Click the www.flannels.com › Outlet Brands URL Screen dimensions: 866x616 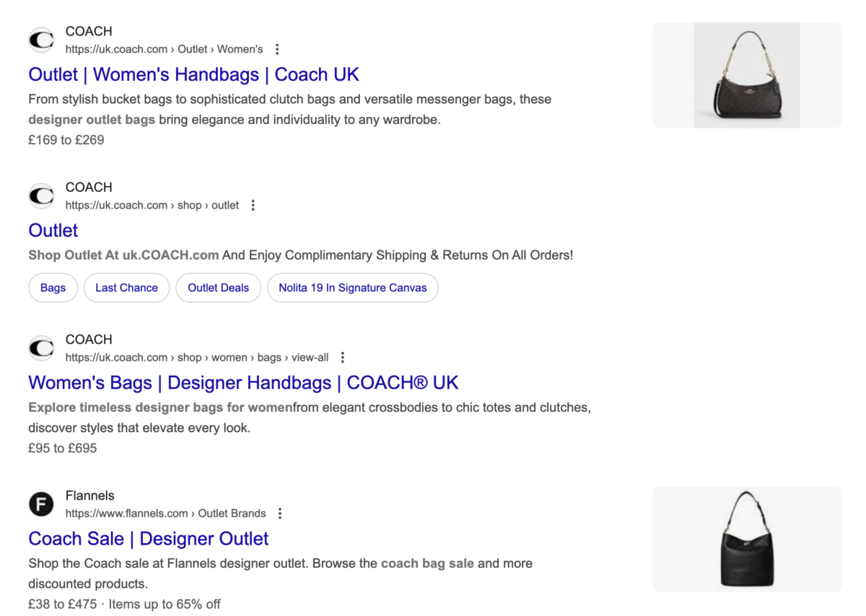pyautogui.click(x=165, y=514)
